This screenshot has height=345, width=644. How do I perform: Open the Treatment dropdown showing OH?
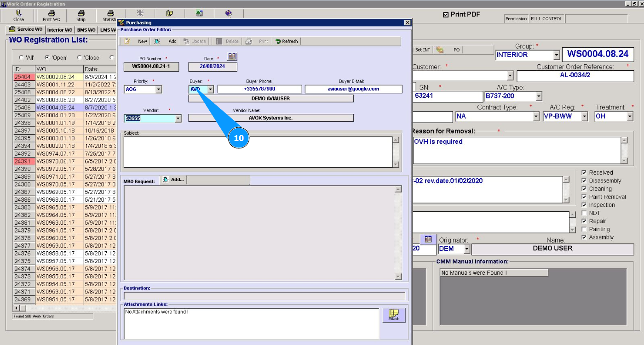point(630,117)
